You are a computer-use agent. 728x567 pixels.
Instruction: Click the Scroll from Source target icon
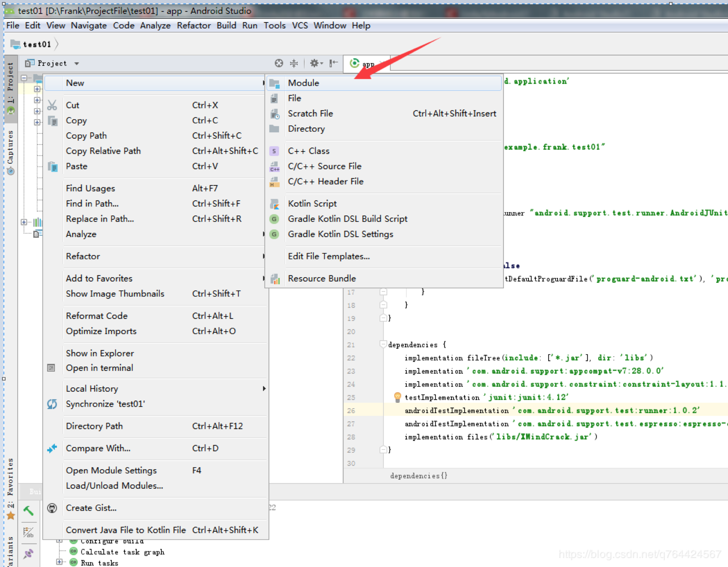click(x=279, y=63)
